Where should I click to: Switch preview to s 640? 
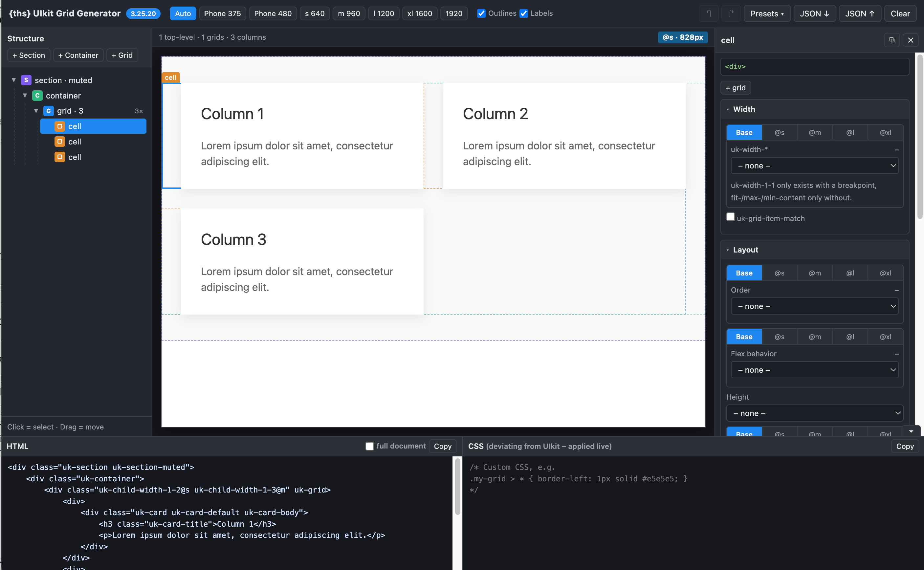click(315, 13)
